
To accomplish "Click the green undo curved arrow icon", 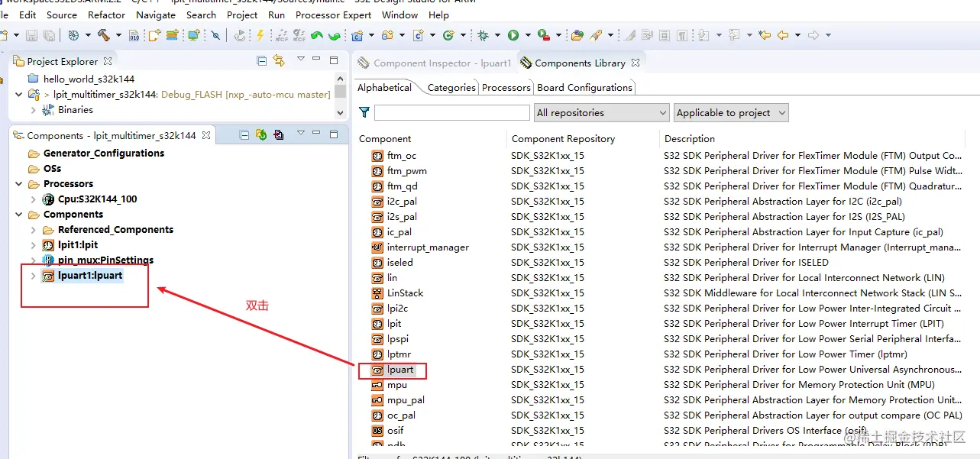I will click(316, 35).
